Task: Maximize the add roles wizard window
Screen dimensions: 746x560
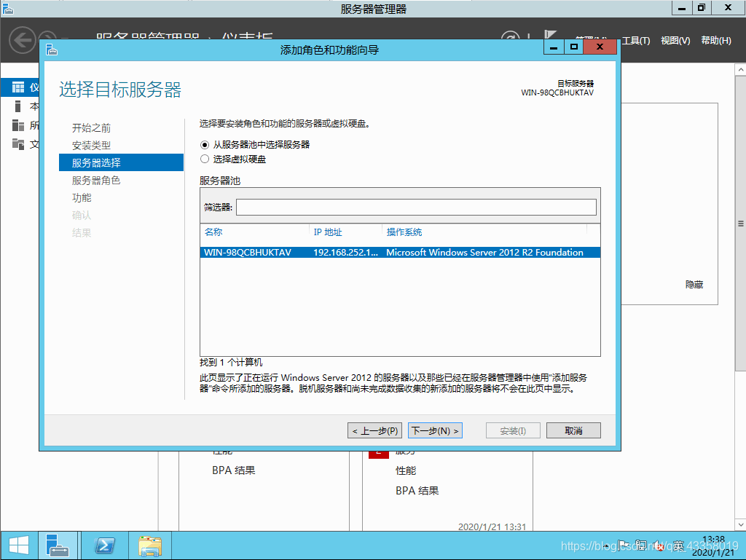Action: 574,47
